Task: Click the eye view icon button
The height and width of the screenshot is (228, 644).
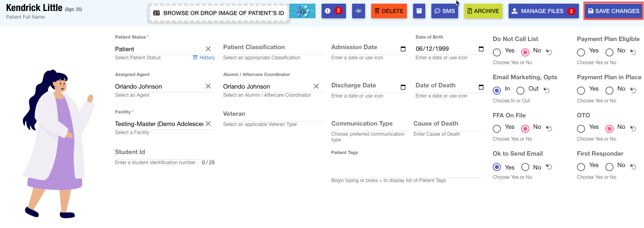Action: (x=358, y=11)
